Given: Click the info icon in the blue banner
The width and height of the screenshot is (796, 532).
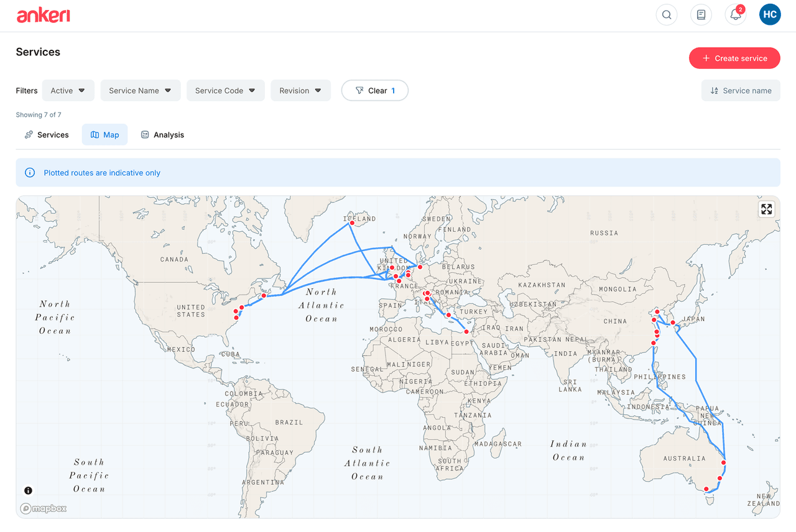Looking at the screenshot, I should click(29, 172).
